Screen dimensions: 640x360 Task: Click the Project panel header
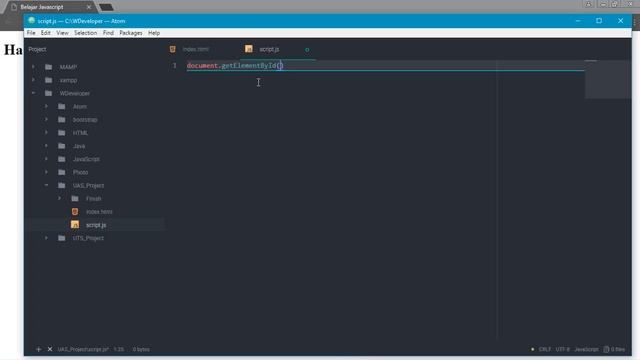coord(37,49)
